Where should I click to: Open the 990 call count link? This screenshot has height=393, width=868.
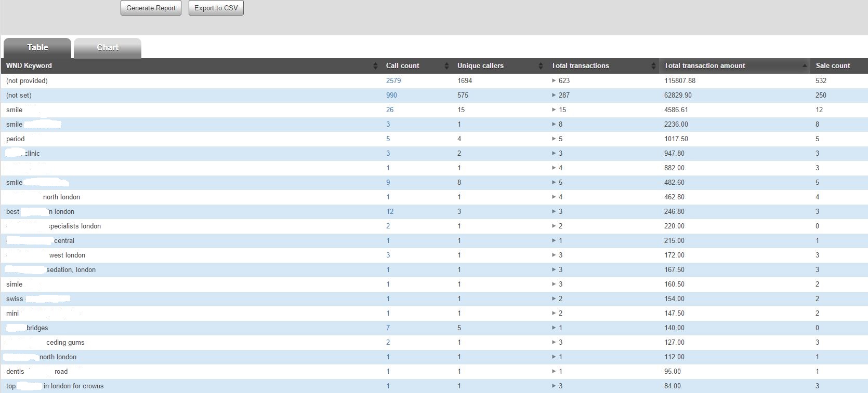(x=391, y=95)
